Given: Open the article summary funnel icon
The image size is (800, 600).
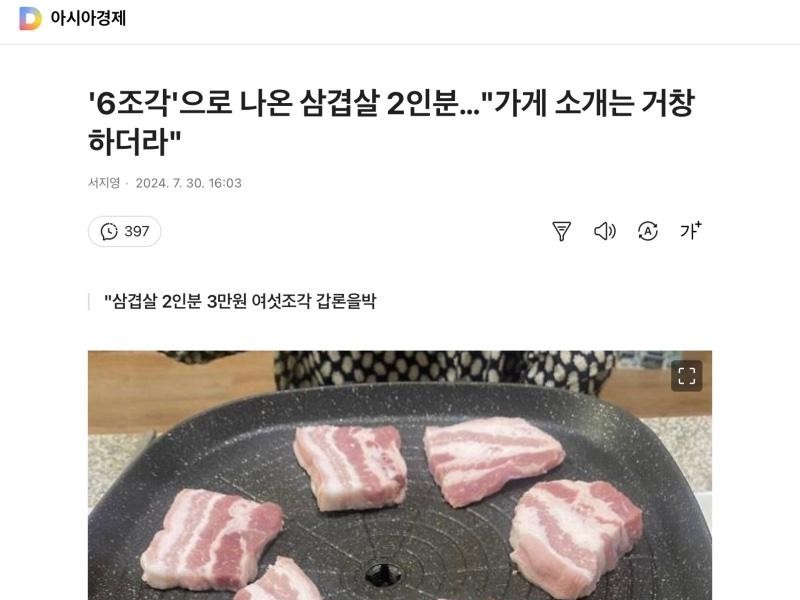Looking at the screenshot, I should (x=561, y=231).
